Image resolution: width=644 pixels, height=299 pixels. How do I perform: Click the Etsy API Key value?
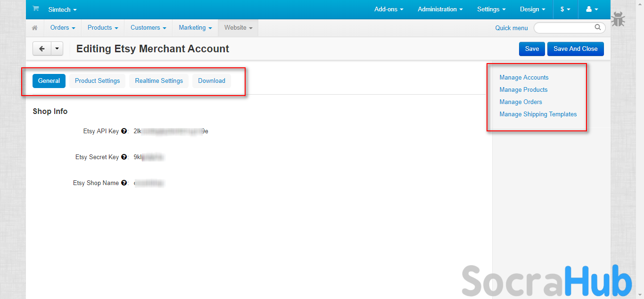click(171, 131)
